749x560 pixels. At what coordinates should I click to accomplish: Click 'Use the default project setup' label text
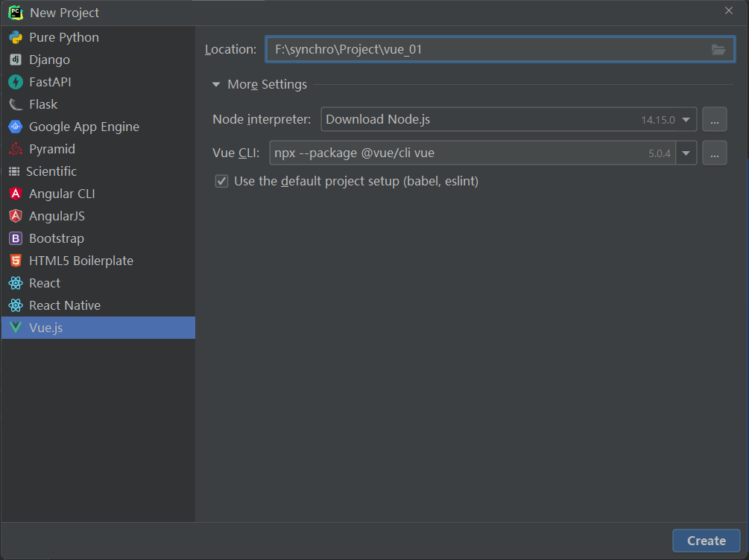356,182
